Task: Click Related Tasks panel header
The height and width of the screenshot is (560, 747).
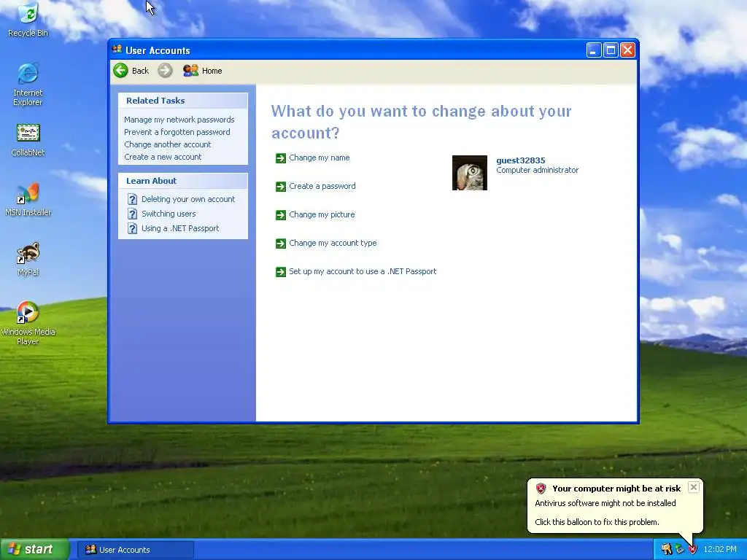Action: (183, 101)
